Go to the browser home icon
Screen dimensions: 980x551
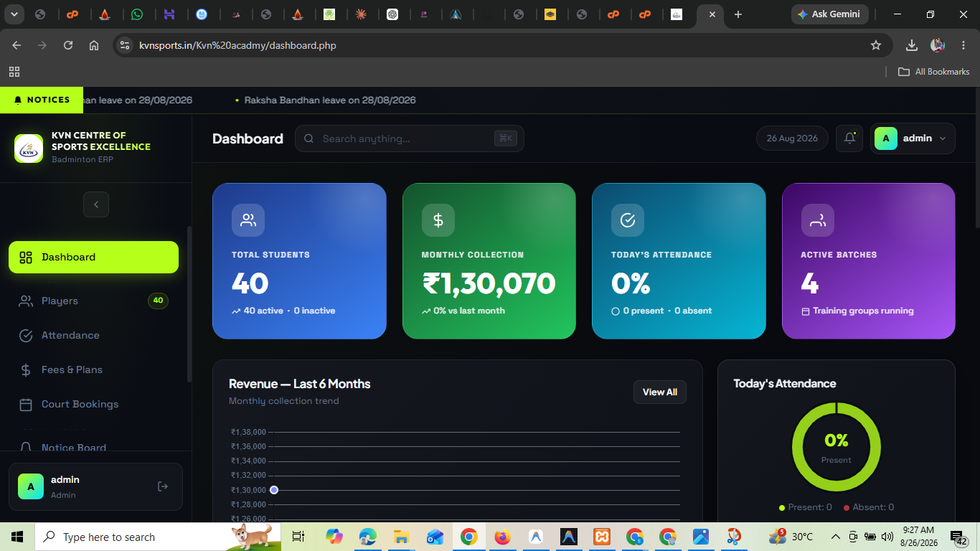(94, 45)
